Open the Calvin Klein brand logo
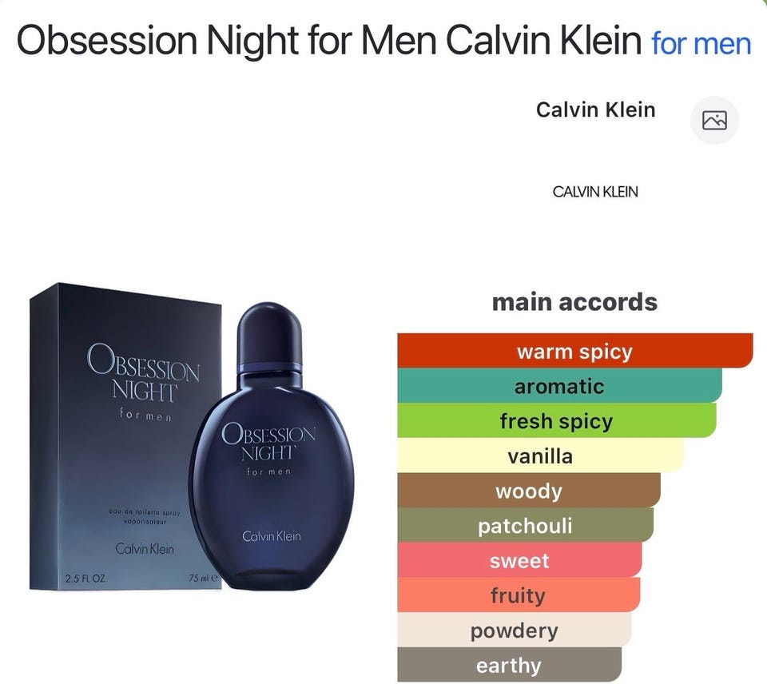The image size is (767, 700). tap(595, 191)
